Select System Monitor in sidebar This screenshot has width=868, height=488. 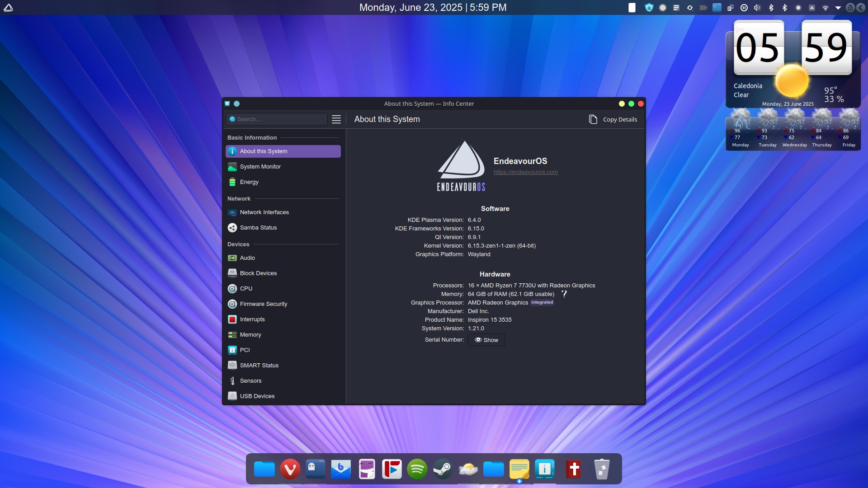pos(260,167)
